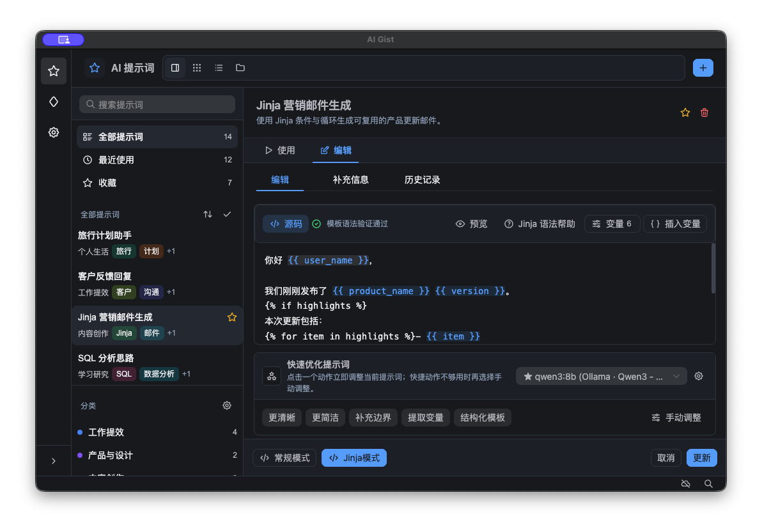Apply 更清晰 quick action
762x532 pixels.
282,418
